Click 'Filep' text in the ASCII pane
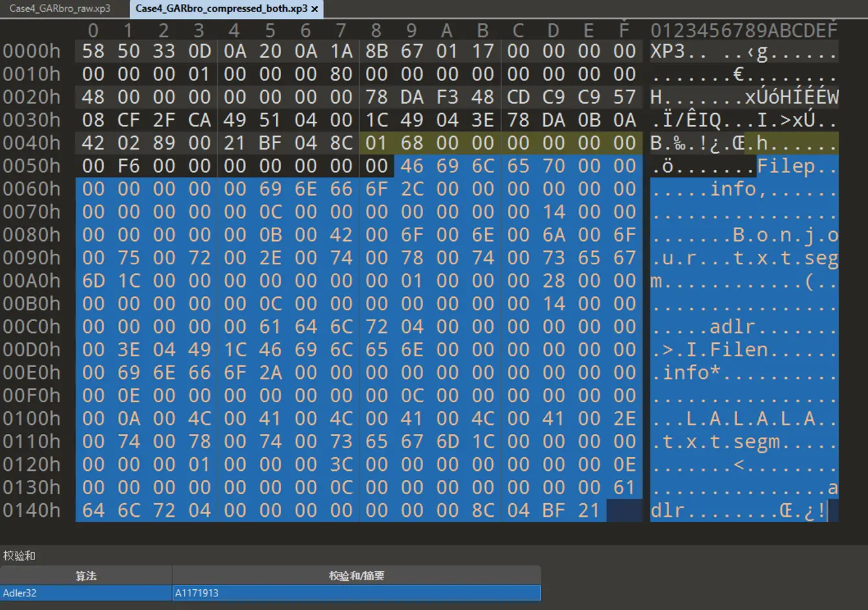 click(x=786, y=166)
